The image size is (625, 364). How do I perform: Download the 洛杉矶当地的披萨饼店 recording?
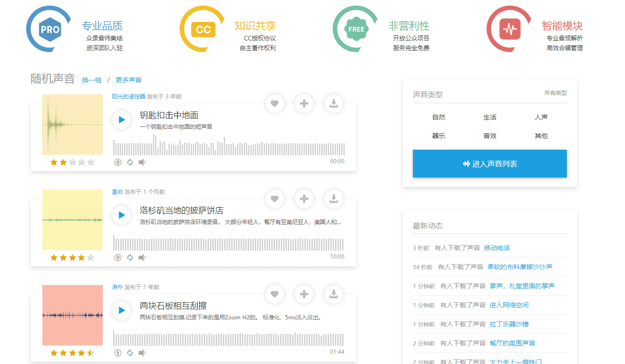(333, 199)
